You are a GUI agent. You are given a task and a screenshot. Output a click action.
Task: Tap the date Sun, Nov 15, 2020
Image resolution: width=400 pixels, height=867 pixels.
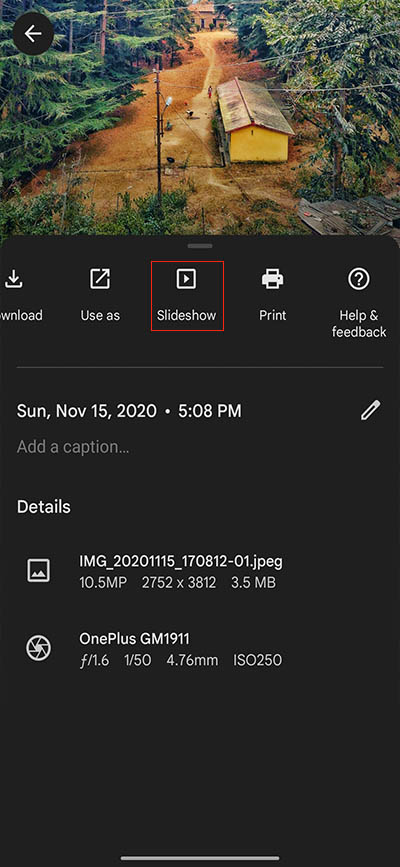[87, 411]
